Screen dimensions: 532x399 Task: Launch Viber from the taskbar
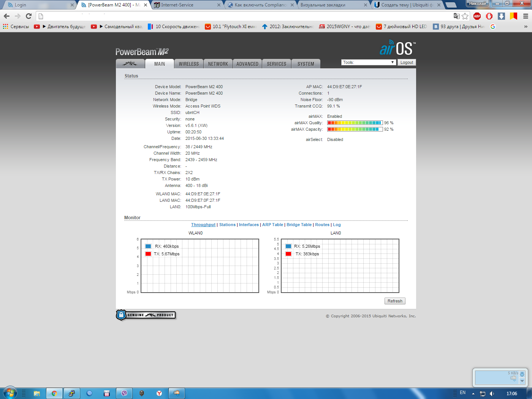coord(124,393)
